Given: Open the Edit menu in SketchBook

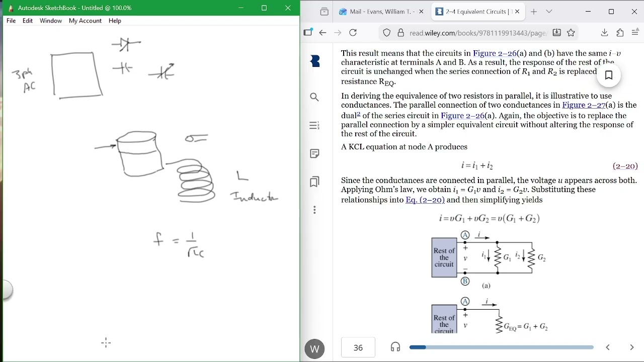Looking at the screenshot, I should tap(28, 21).
